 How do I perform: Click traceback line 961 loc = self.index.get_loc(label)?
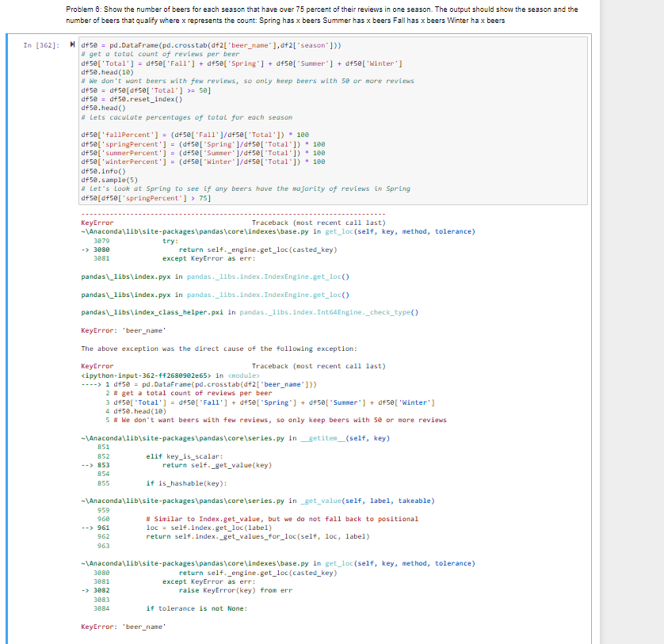click(x=176, y=528)
